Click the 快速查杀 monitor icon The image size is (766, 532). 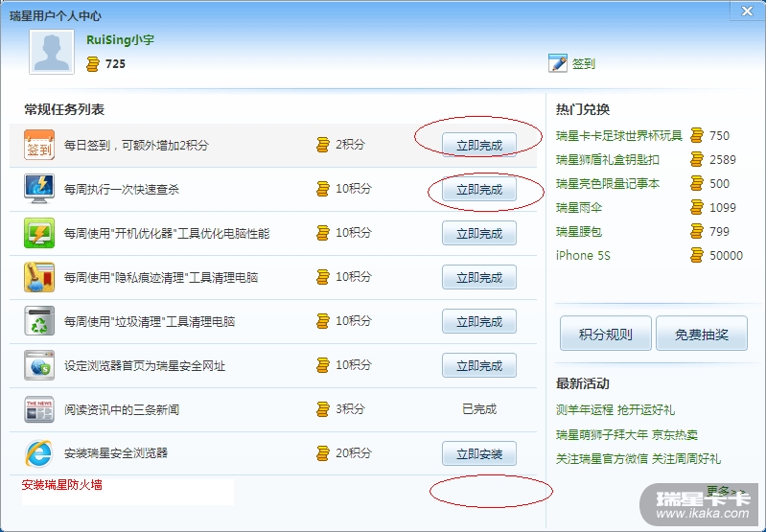pos(39,189)
